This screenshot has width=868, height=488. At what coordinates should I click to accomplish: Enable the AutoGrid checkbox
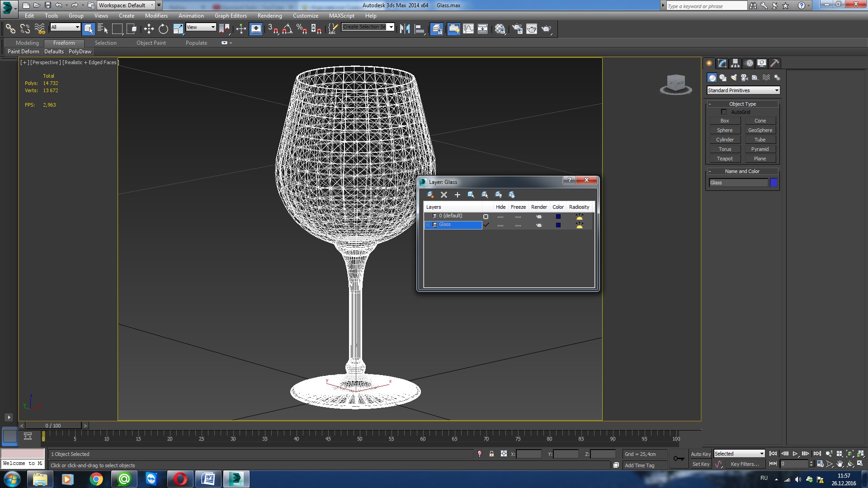[724, 112]
